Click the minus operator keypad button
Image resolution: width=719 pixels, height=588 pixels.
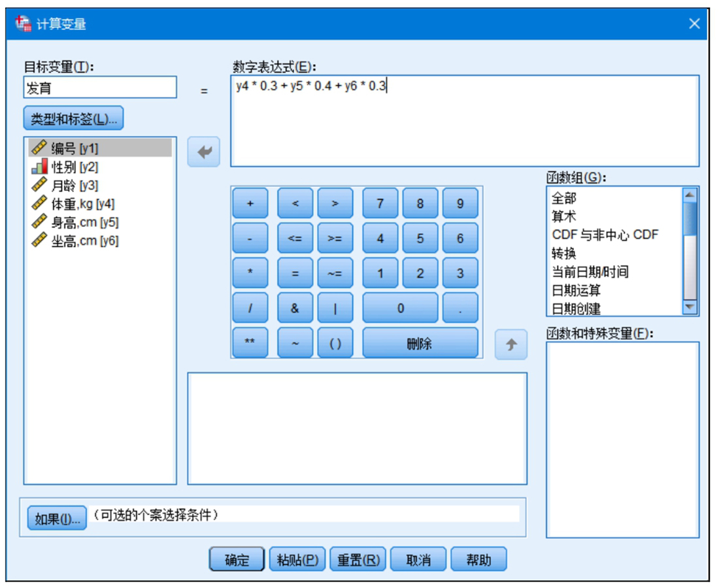[250, 238]
